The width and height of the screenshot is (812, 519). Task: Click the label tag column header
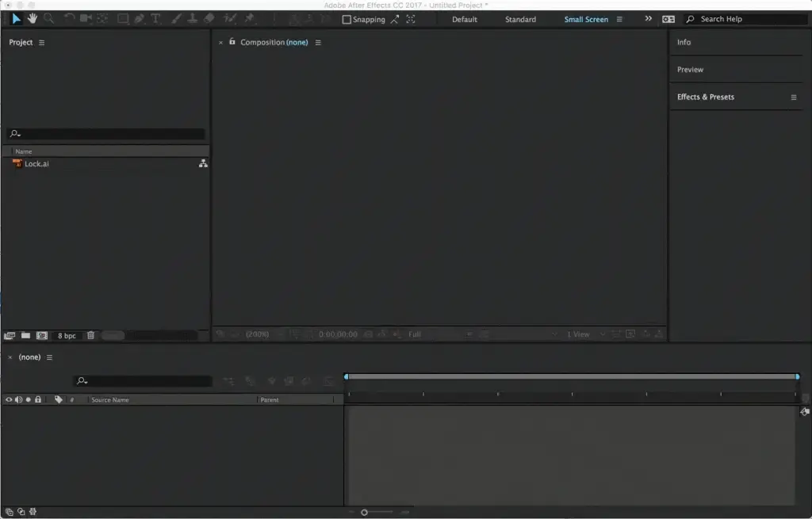pos(59,399)
